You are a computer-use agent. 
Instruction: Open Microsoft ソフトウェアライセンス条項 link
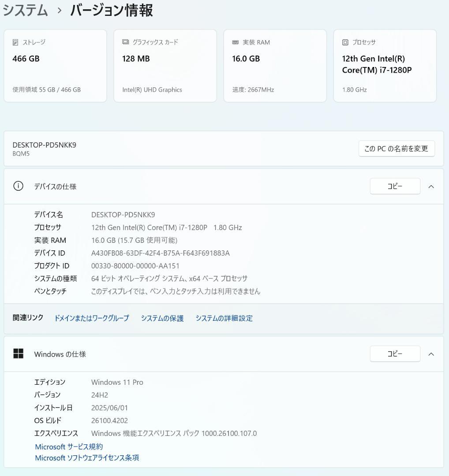(87, 457)
